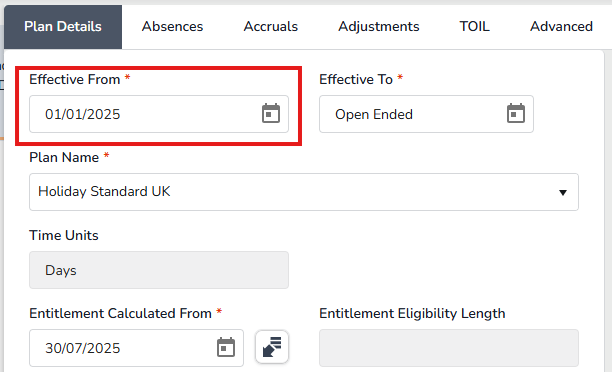Click the Entitlement Eligibility Length label
Image resolution: width=612 pixels, height=372 pixels.
412,313
